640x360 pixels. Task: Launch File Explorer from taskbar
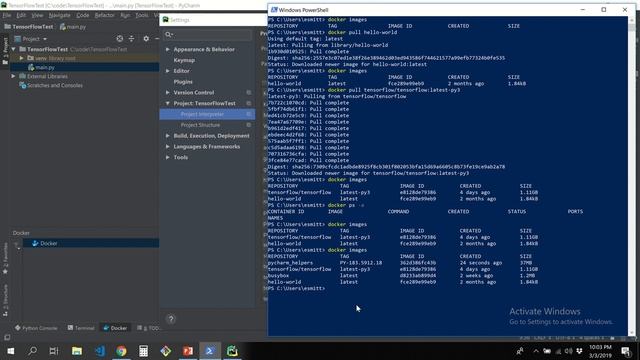[77, 351]
